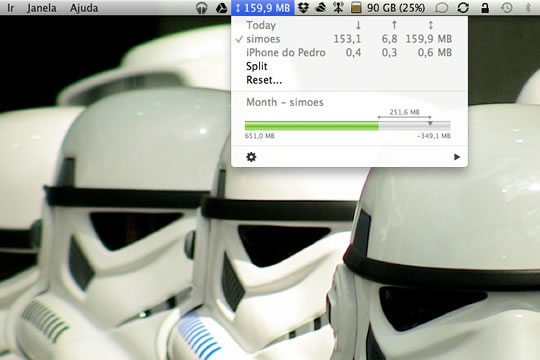This screenshot has height=360, width=540.
Task: Click the 153,1 download value
Action: 347,39
